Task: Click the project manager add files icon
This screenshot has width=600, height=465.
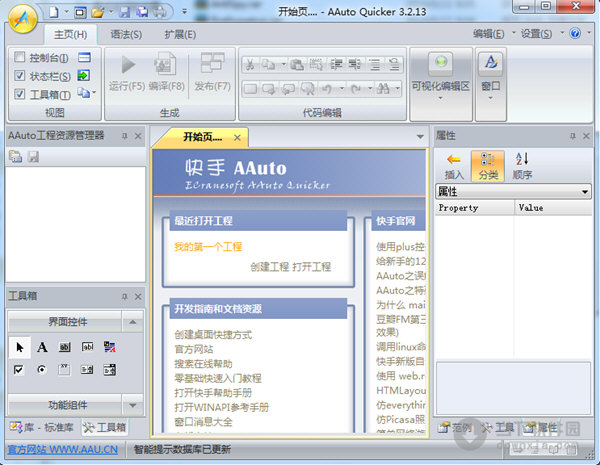Action: coord(16,157)
